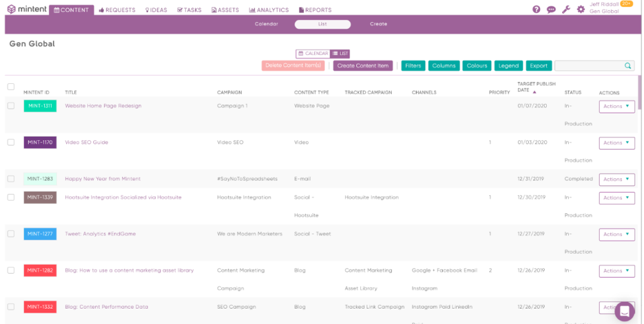Click the 20+ notifications badge
The width and height of the screenshot is (644, 324).
point(627,4)
